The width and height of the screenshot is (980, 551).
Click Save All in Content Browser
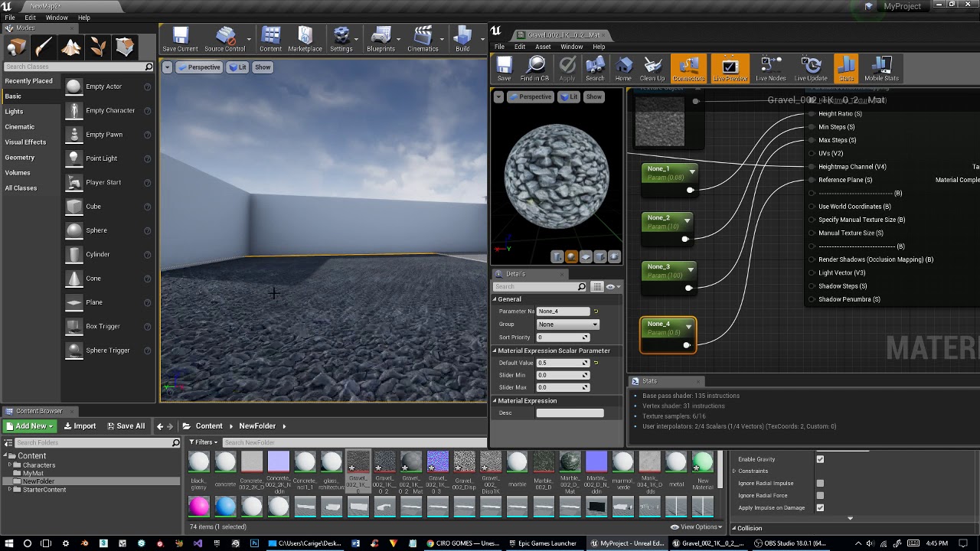[x=126, y=426]
